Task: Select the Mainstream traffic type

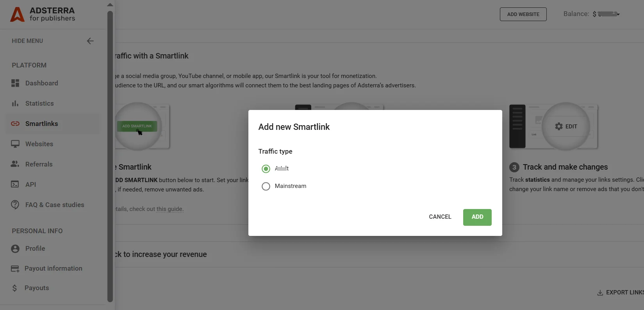Action: point(266,186)
